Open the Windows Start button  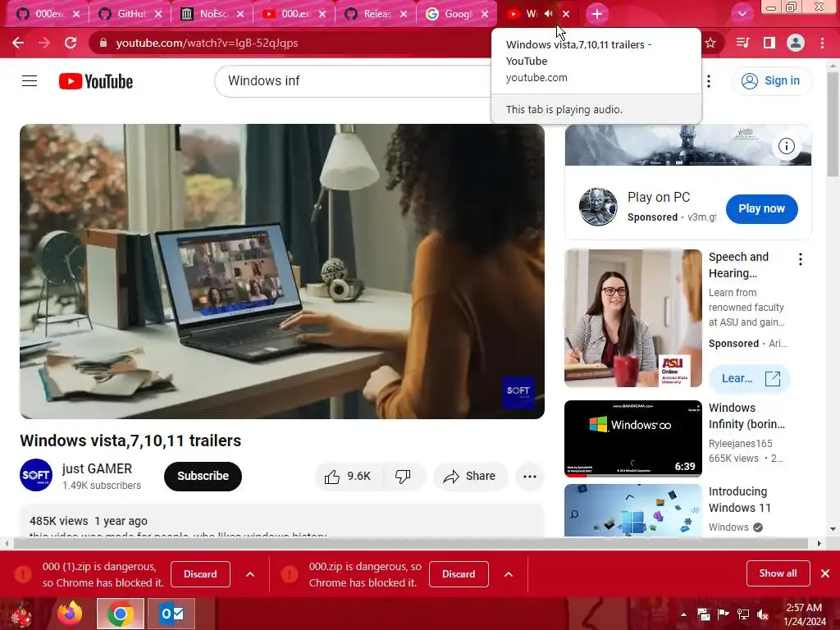click(21, 614)
